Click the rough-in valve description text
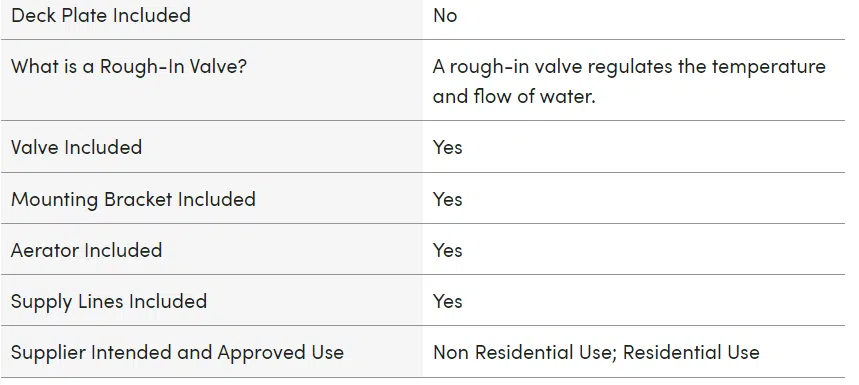 tap(629, 81)
